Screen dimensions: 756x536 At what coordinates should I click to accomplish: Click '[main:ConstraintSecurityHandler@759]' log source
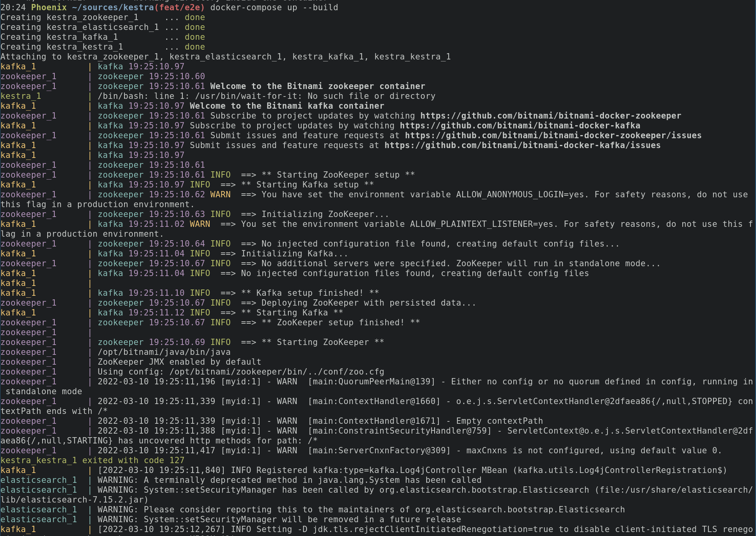point(400,431)
